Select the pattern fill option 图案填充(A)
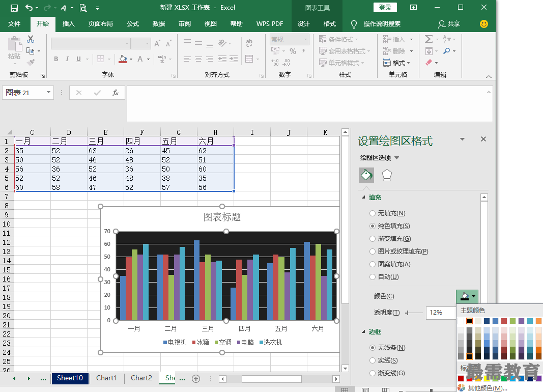Screen dimensions: 543x392 pos(390,264)
